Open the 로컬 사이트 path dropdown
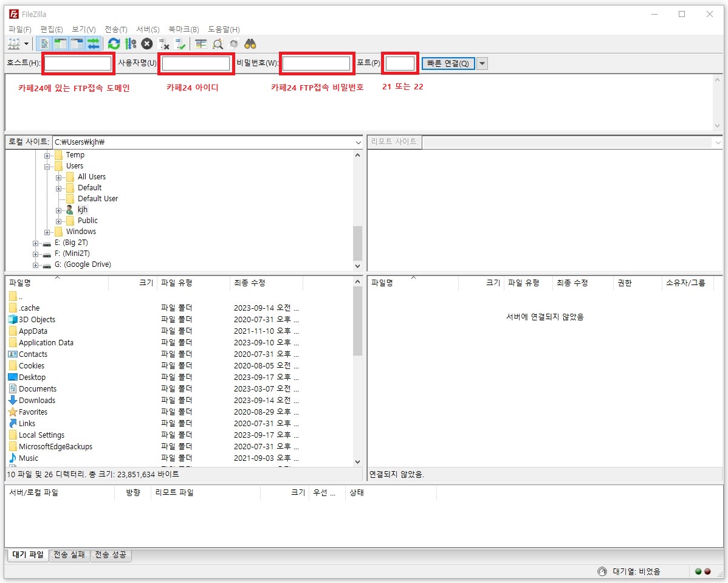728x583 pixels. click(x=358, y=143)
